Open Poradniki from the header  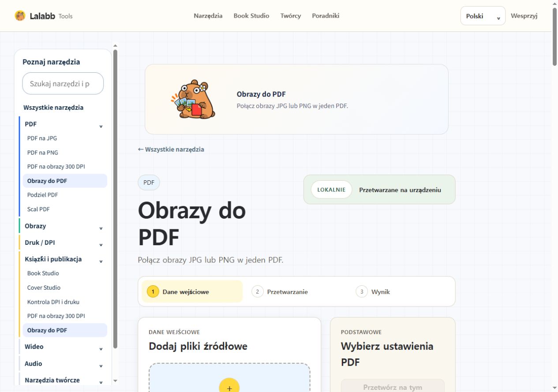pos(326,16)
